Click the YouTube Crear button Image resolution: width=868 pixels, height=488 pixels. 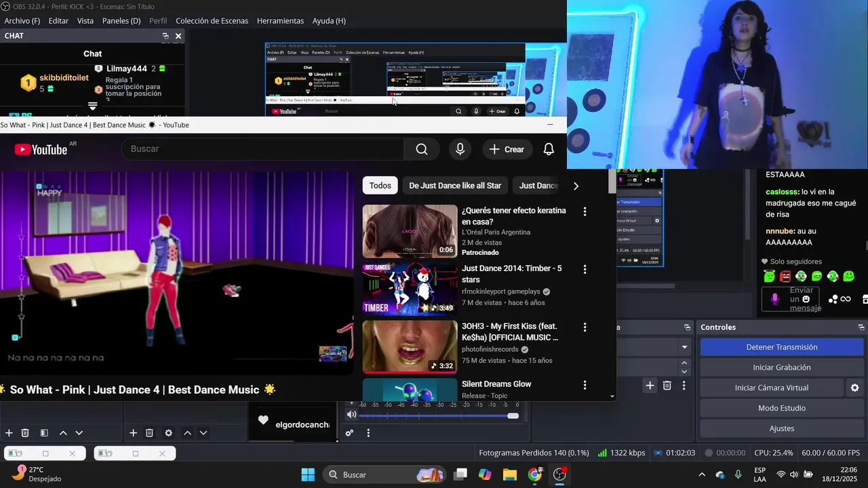[507, 149]
